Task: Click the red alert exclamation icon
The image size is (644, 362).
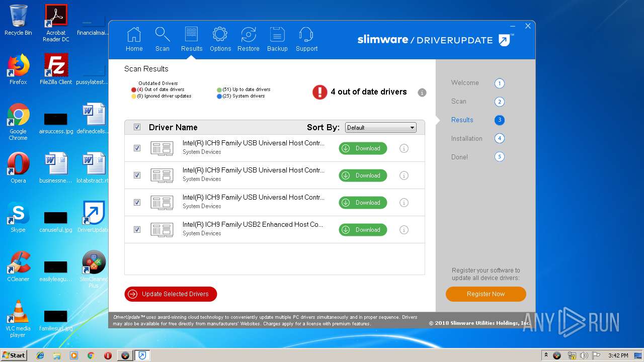Action: click(x=319, y=92)
